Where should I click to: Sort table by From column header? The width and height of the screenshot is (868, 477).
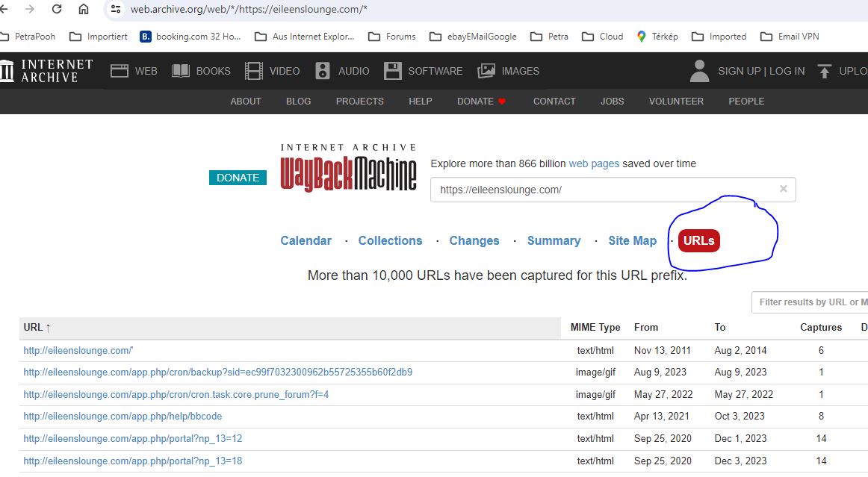coord(646,328)
